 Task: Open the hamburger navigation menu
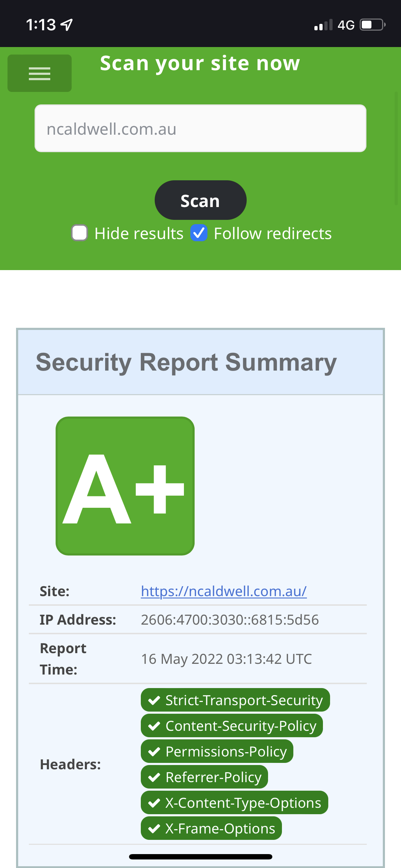(x=39, y=73)
